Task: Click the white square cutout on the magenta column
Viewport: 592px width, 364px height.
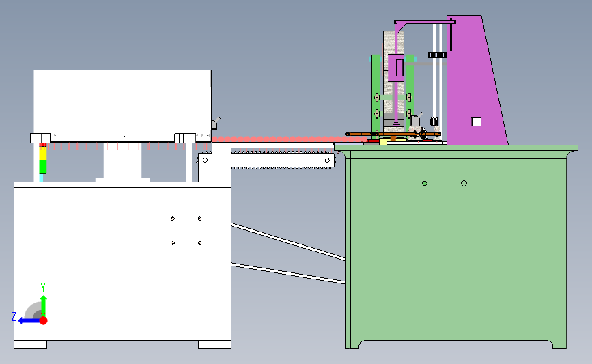Action: coord(476,122)
